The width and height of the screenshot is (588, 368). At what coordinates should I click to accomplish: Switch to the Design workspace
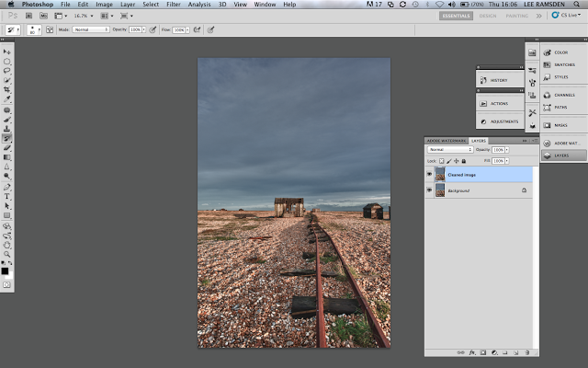tap(488, 16)
